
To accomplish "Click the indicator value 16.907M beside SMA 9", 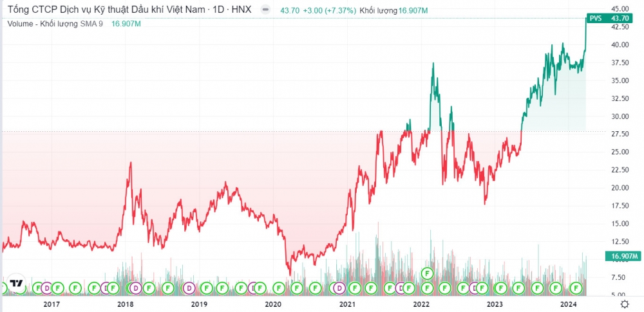I will click(126, 24).
